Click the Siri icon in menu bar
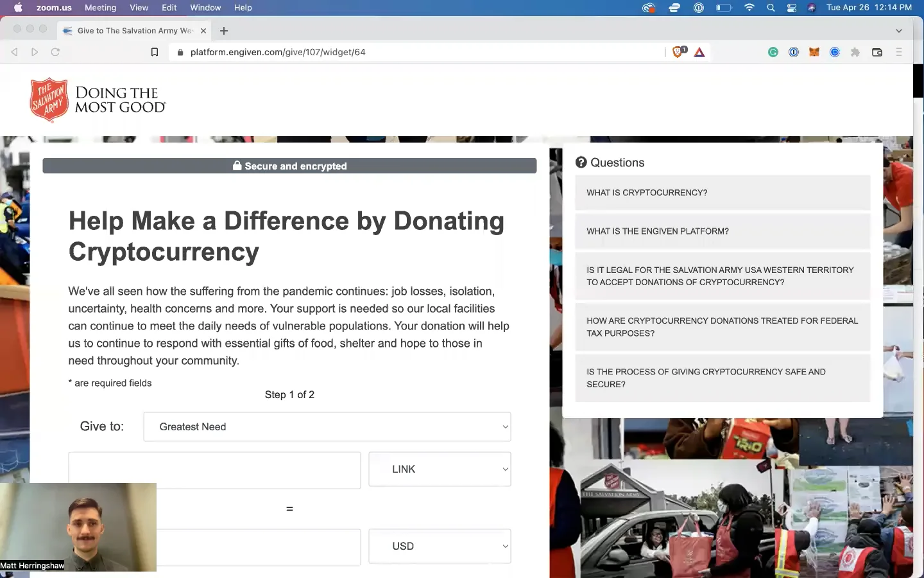Screen dimensions: 924x578 [812, 8]
